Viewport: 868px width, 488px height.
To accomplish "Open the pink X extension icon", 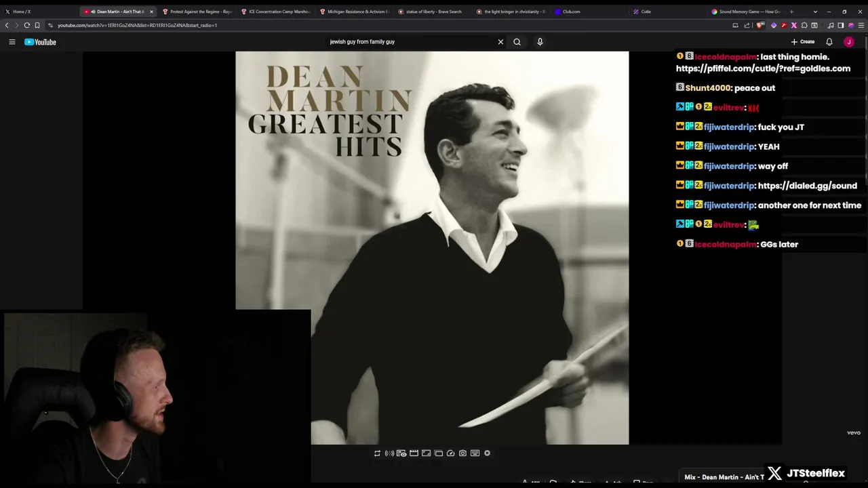I will point(794,25).
